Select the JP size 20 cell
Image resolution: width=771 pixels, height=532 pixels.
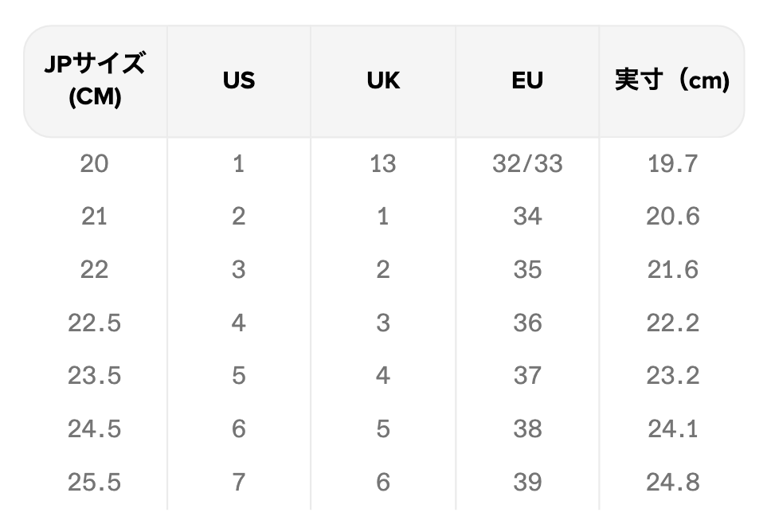(x=95, y=164)
